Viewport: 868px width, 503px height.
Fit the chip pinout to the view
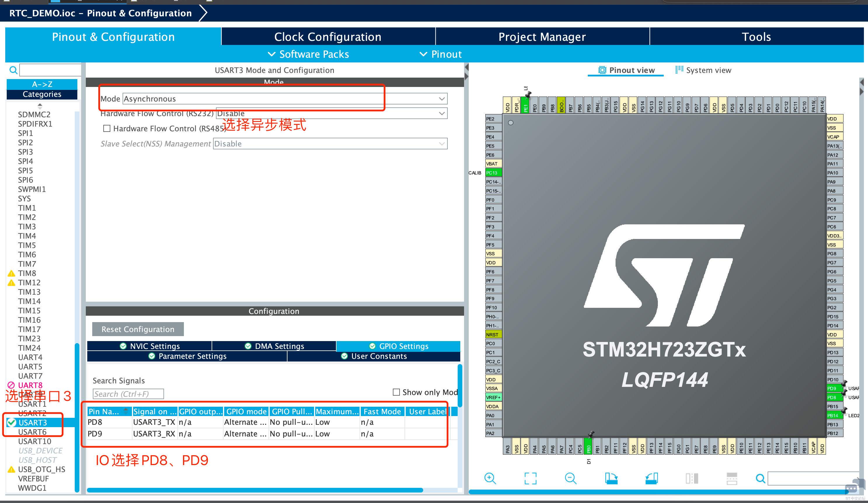point(530,478)
